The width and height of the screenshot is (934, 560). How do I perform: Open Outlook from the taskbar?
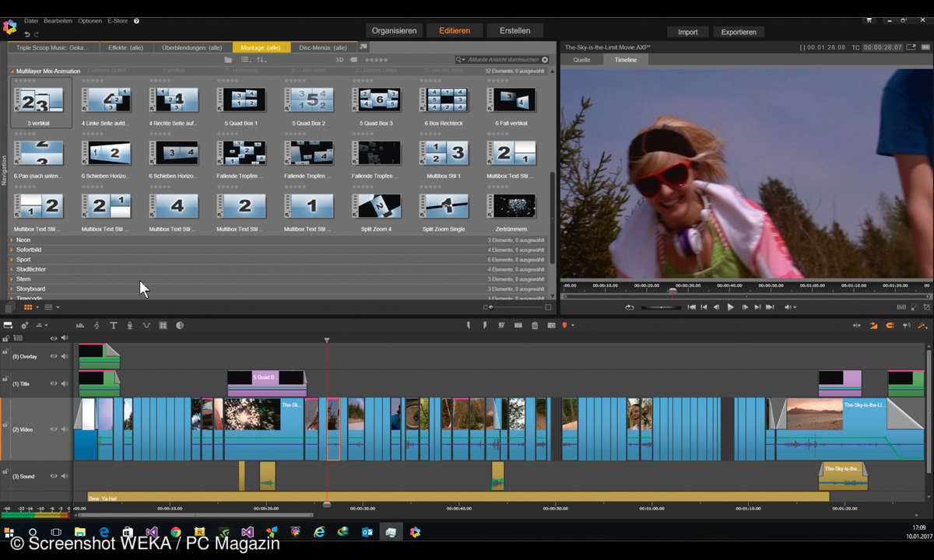pos(367,532)
